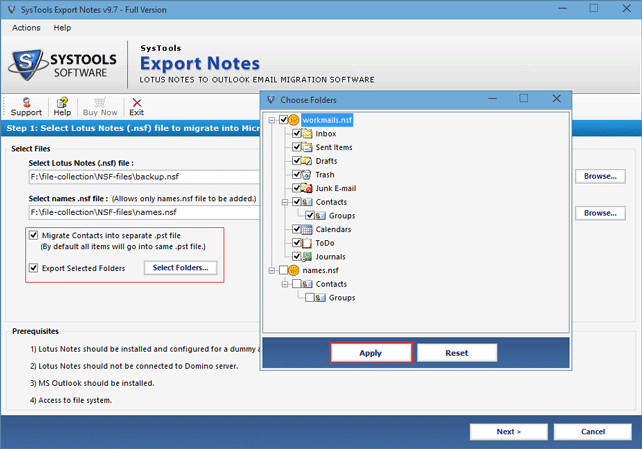The height and width of the screenshot is (449, 642).
Task: Select the Calendars tree label
Action: pos(333,229)
